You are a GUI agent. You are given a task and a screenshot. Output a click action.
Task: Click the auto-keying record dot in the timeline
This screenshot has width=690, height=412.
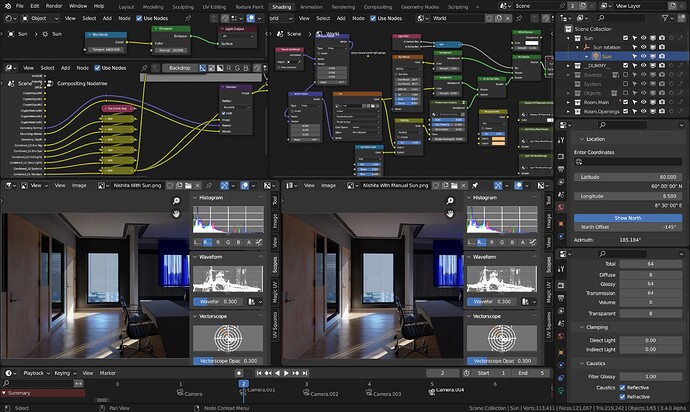pyautogui.click(x=239, y=373)
